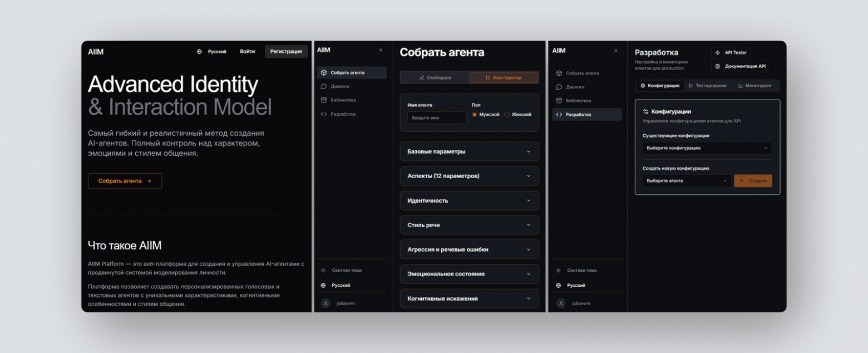Screen dimensions: 868x353
Task: Toggle Светлая тема in the Разработка screen sidebar
Action: 581,271
